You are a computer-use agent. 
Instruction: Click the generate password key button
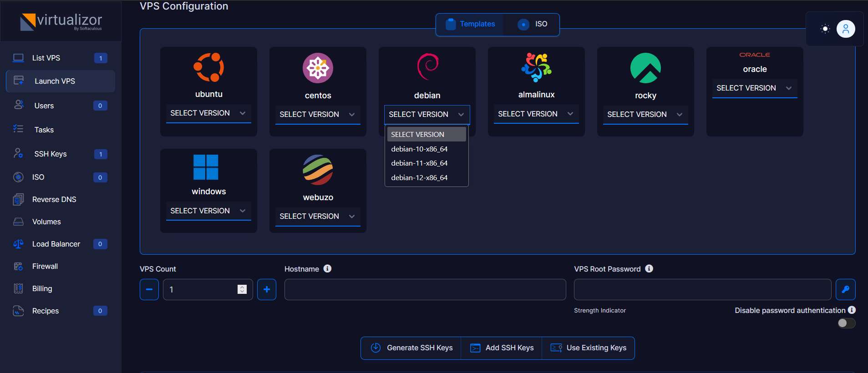[846, 289]
